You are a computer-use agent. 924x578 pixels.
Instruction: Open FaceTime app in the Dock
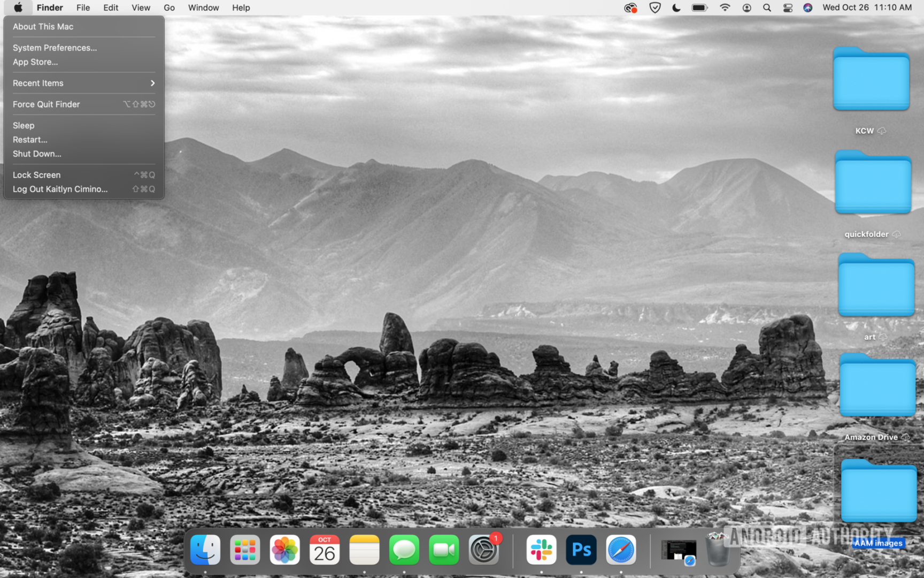(x=444, y=550)
